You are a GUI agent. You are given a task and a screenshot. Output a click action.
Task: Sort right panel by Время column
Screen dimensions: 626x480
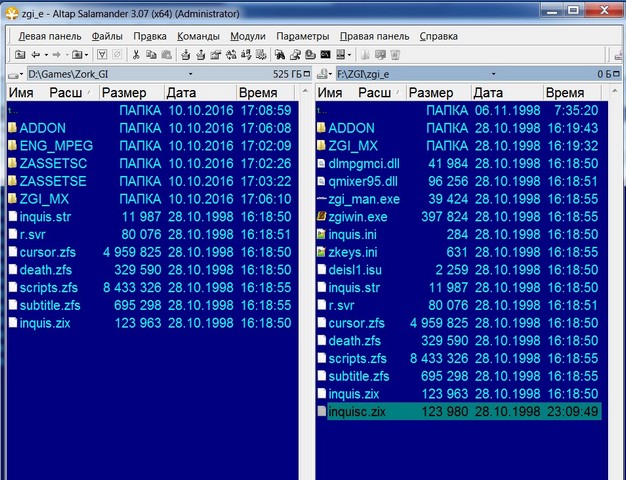(x=572, y=93)
